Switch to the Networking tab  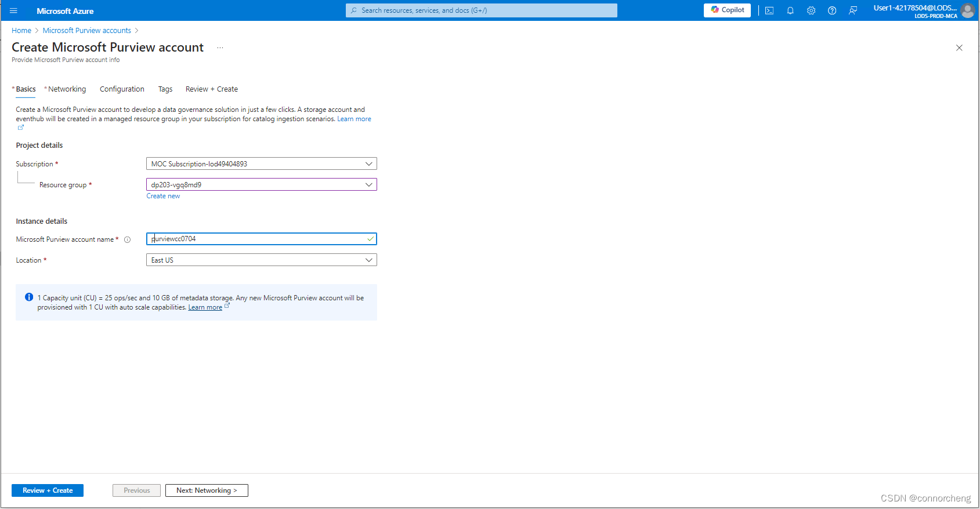point(67,89)
